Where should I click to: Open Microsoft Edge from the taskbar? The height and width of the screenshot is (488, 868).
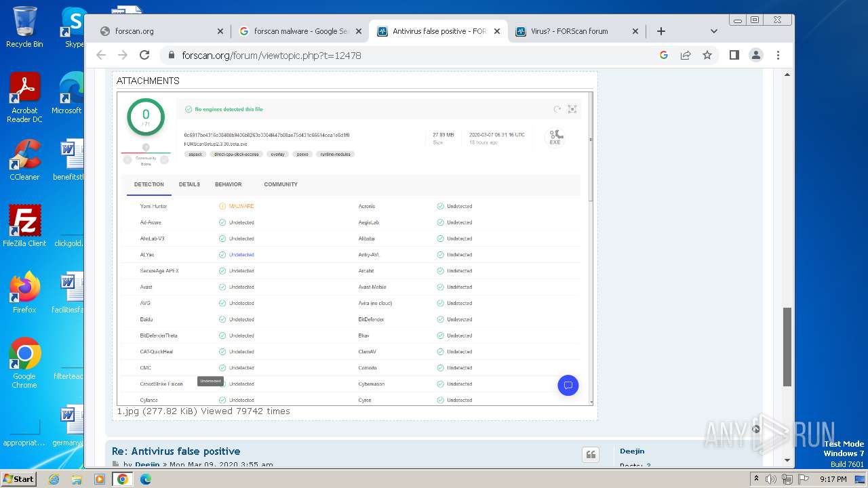146,479
